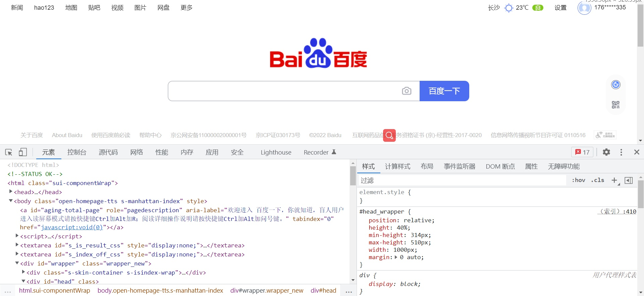Toggle the computed styles sidebar pane

(629, 180)
